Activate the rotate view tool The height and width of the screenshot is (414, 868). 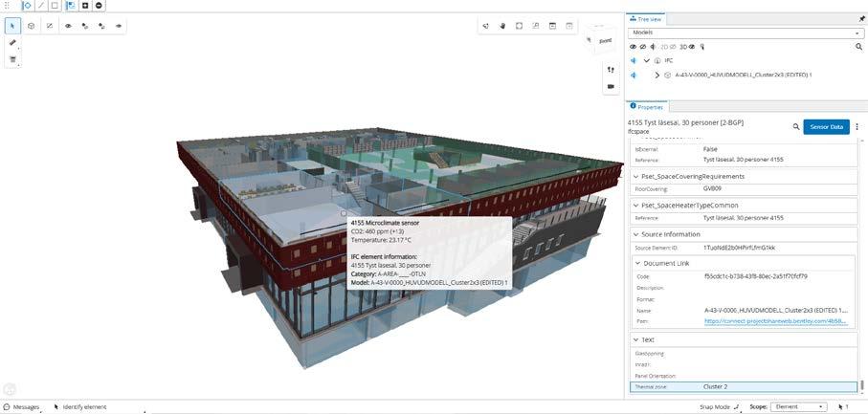pyautogui.click(x=485, y=26)
